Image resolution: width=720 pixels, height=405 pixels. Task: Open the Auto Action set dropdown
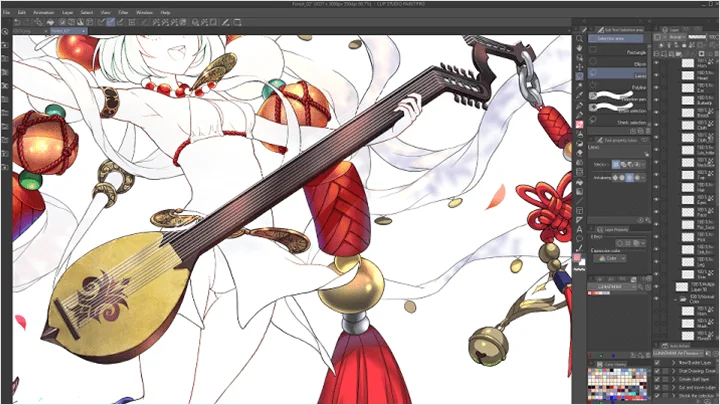678,353
